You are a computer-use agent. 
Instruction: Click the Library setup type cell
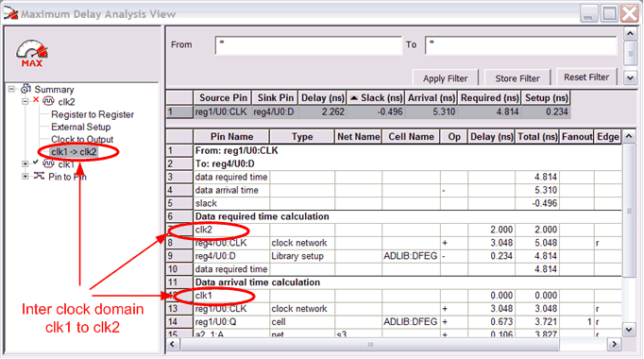coord(302,256)
